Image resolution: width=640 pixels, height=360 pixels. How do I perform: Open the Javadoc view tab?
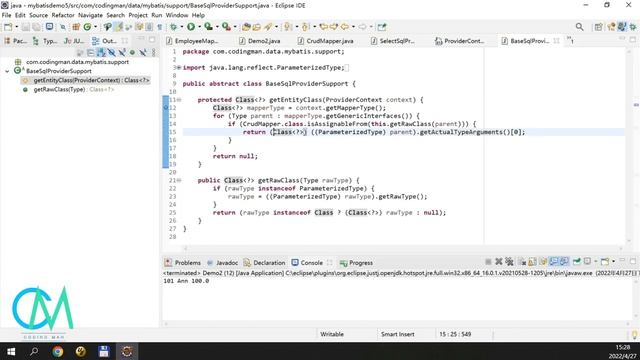click(x=223, y=262)
